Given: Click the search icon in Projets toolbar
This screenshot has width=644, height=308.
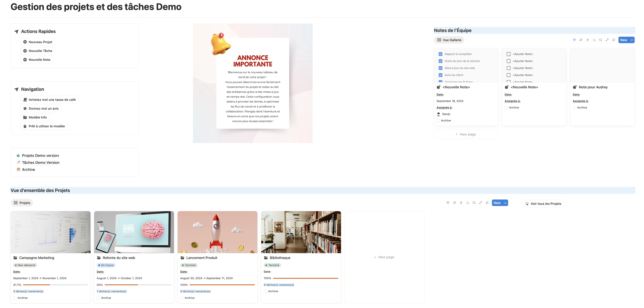Looking at the screenshot, I should [474, 203].
